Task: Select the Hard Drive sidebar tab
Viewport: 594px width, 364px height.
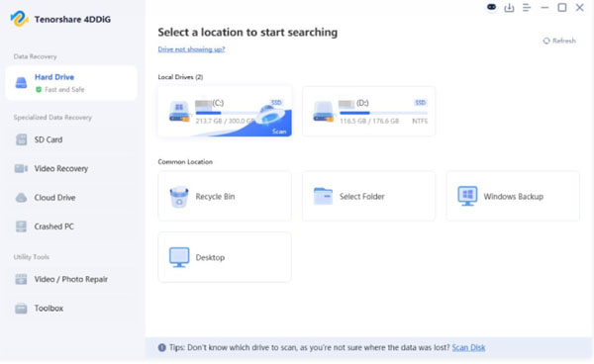Action: click(x=71, y=83)
